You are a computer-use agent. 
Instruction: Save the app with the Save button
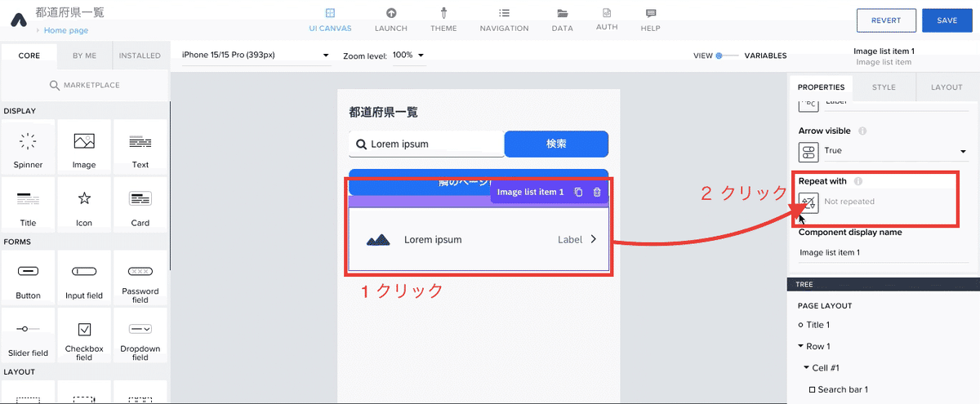tap(947, 20)
